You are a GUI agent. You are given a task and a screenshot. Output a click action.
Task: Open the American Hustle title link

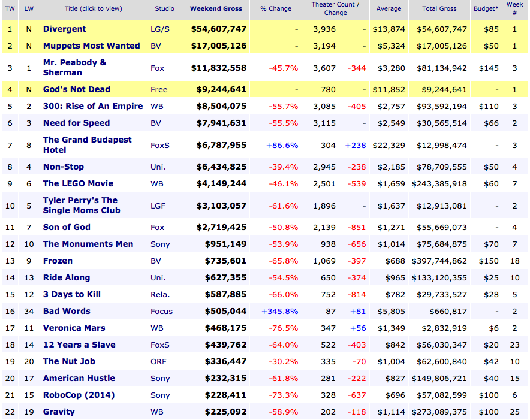79,378
